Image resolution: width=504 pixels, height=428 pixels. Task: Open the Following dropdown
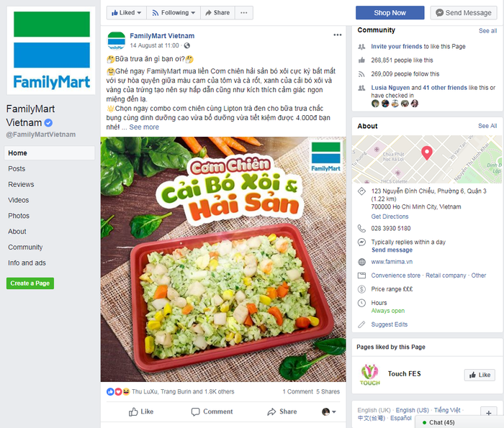pyautogui.click(x=174, y=13)
